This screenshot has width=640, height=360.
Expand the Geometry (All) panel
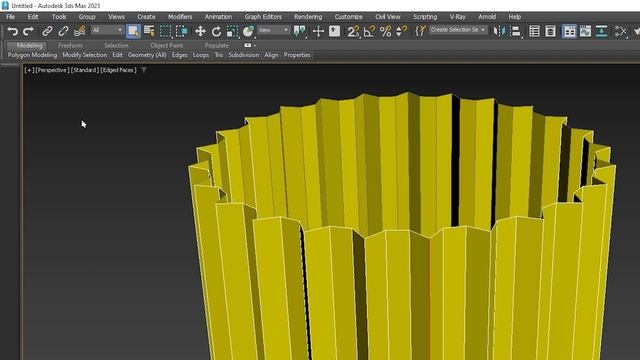click(x=147, y=55)
